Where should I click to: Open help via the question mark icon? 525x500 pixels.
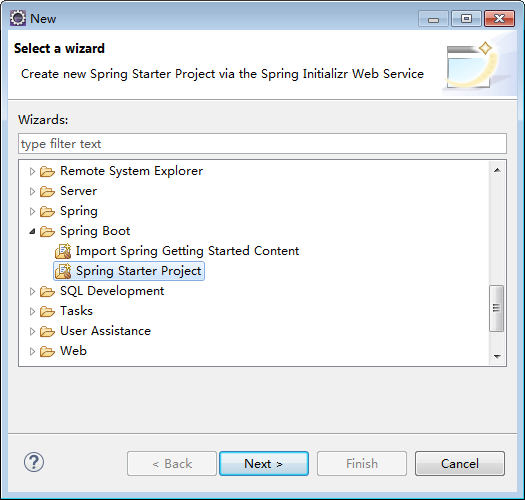(x=34, y=462)
